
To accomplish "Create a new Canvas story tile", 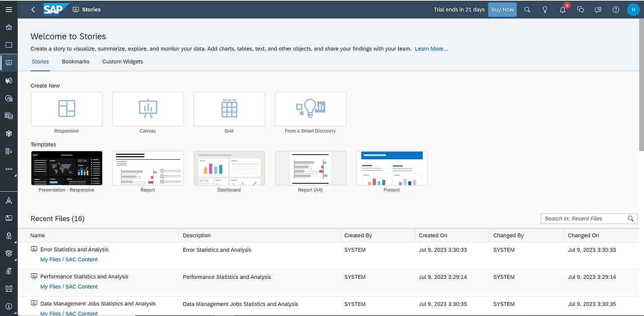I will coord(147,109).
